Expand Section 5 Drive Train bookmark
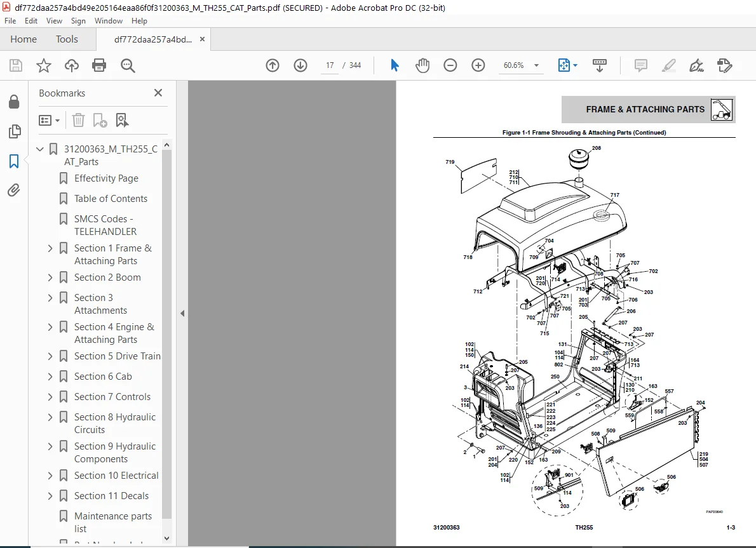 click(50, 356)
